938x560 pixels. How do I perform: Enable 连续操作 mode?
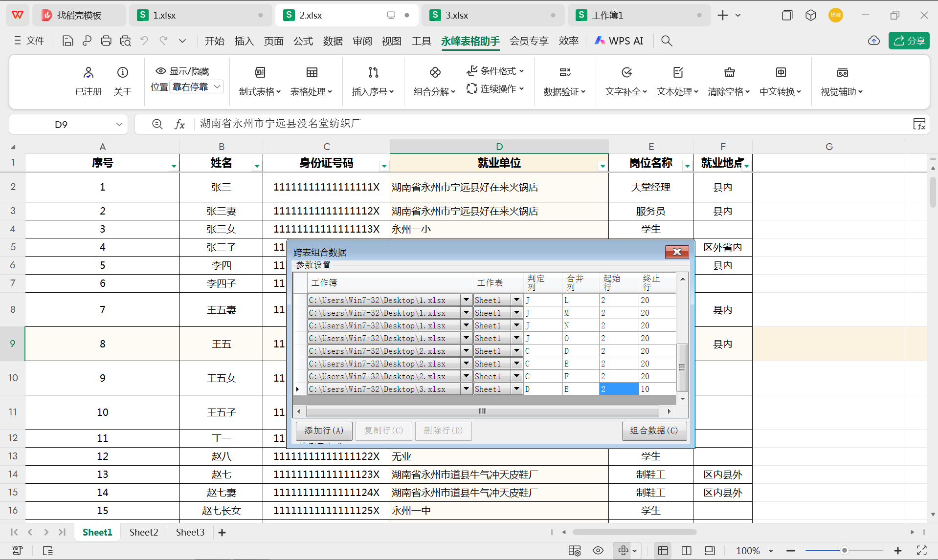coord(495,89)
